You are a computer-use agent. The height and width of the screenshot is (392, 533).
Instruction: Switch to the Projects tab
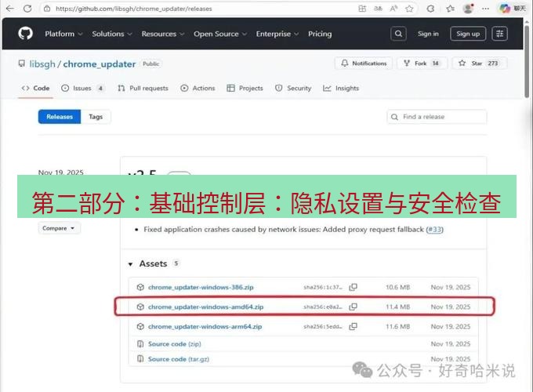[x=245, y=89]
